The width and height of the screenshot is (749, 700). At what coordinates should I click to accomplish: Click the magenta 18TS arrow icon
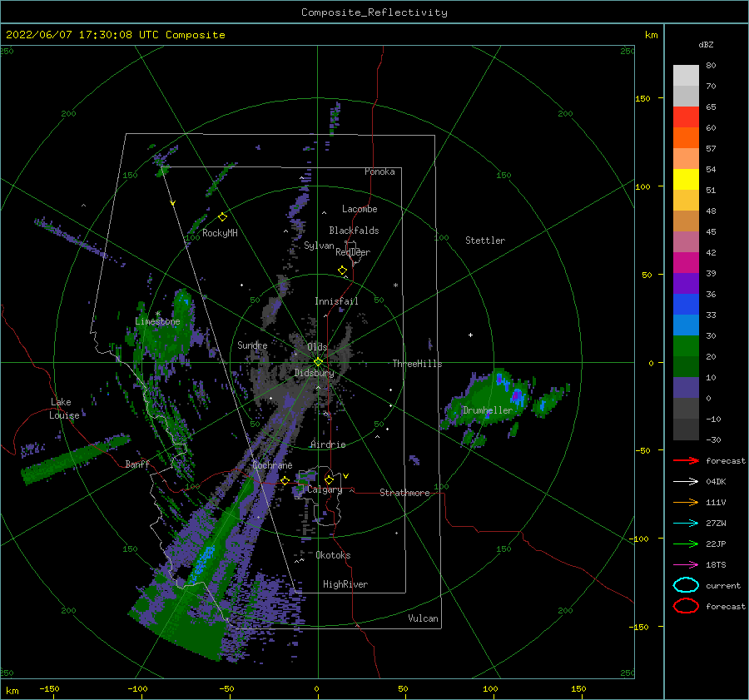(686, 564)
